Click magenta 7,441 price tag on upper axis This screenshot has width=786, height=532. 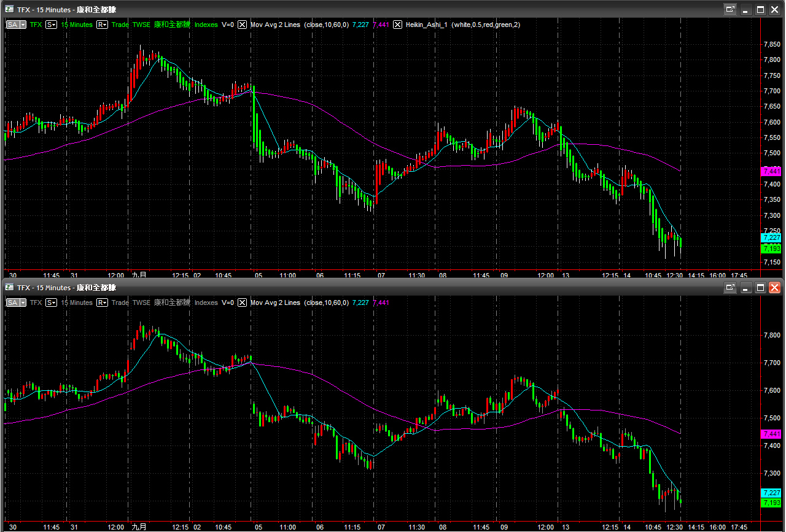tap(771, 171)
